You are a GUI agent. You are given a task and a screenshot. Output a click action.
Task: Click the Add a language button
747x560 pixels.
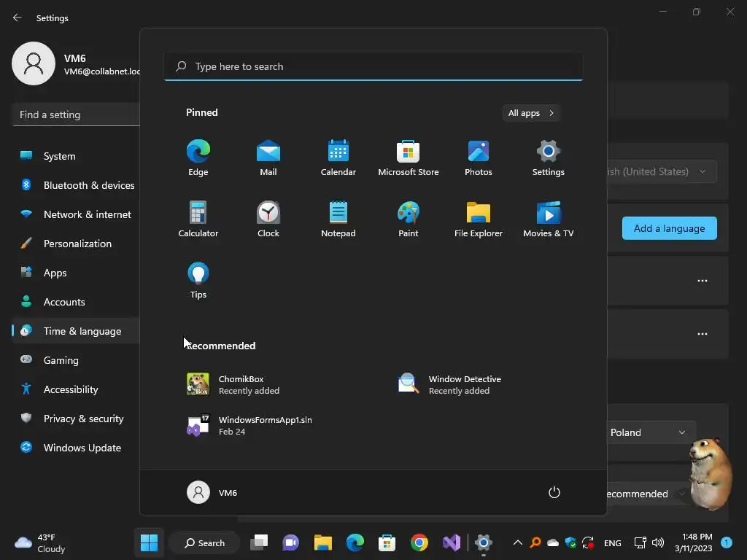pos(670,228)
